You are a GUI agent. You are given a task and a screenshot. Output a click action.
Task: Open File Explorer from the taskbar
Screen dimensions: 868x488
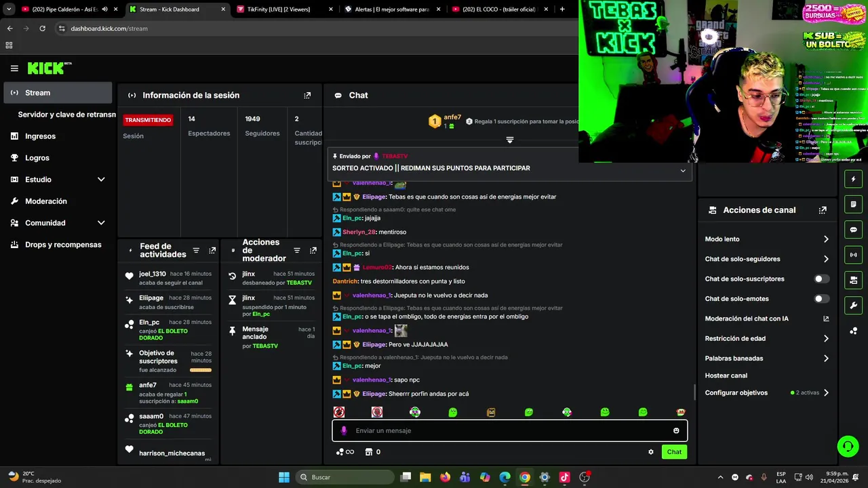pyautogui.click(x=425, y=477)
